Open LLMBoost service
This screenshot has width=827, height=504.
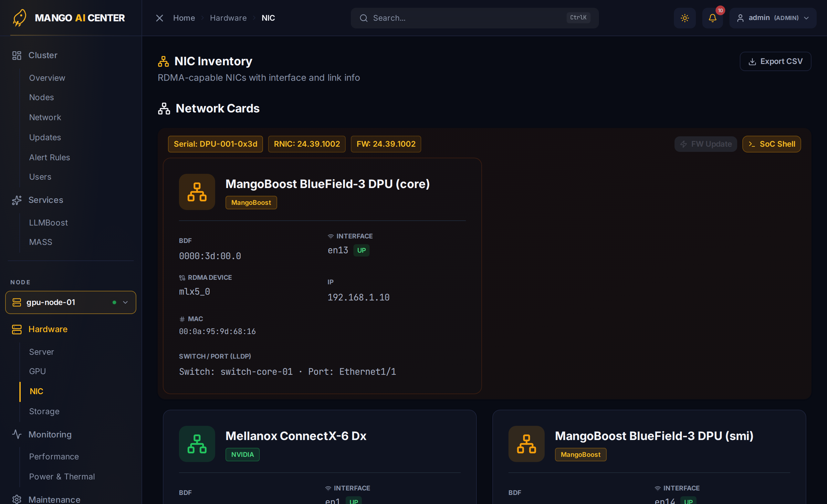[48, 223]
